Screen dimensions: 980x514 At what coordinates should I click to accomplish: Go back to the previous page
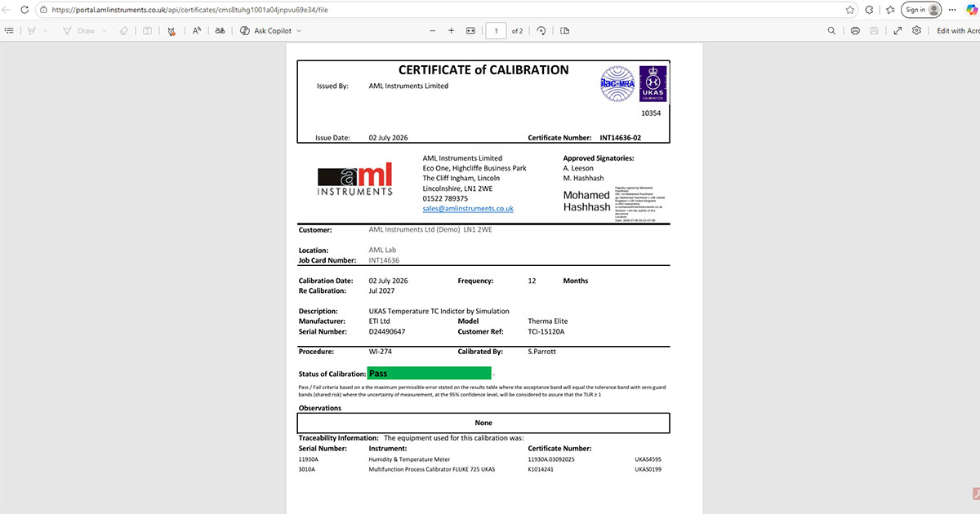pos(7,10)
